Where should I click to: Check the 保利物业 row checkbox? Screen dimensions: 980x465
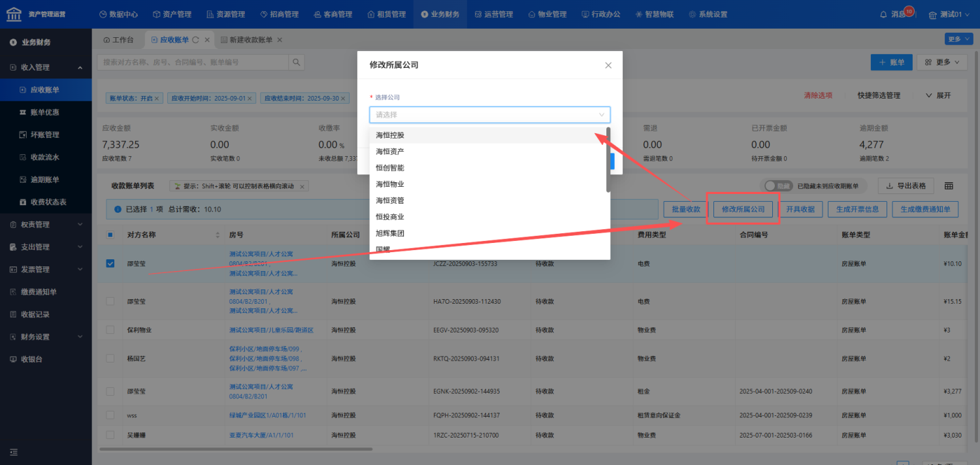coord(110,330)
